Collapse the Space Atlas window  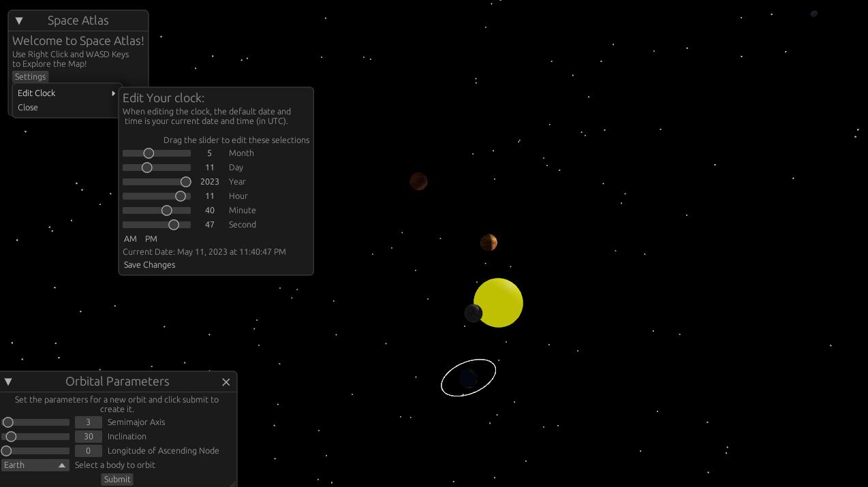click(x=19, y=21)
